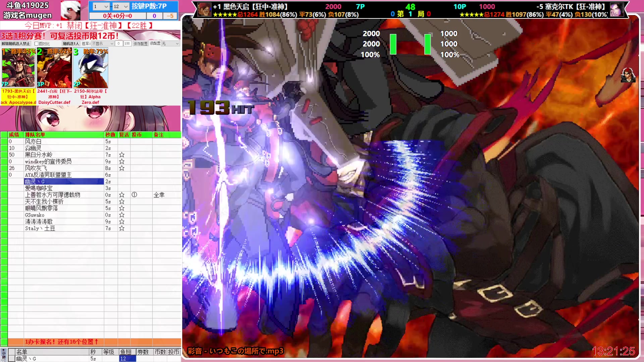Toggle revive star for 黑白分水岭

122,155
